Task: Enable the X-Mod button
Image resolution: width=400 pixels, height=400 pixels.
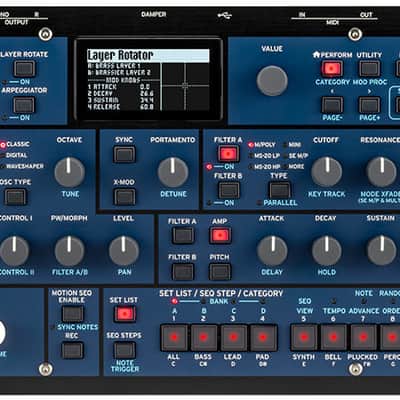Action: 124,196
